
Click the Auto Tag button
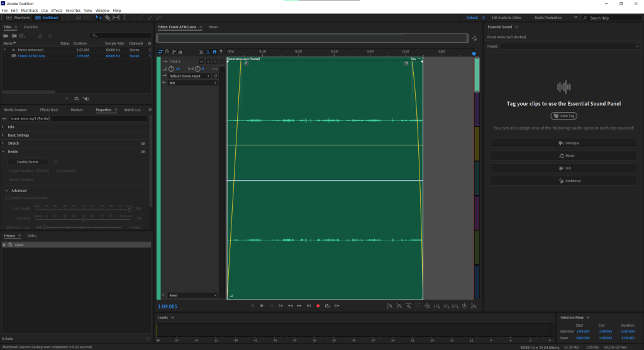(563, 116)
